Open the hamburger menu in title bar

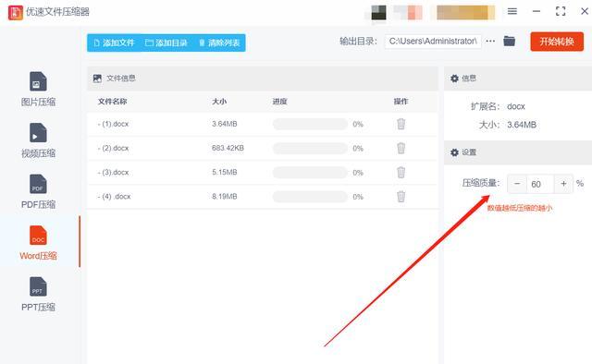pyautogui.click(x=512, y=11)
